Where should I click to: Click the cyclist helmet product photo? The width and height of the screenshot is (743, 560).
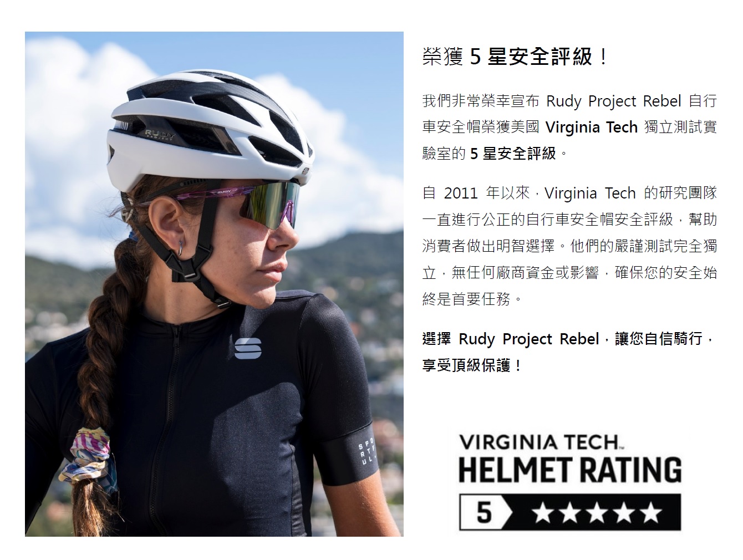tap(214, 284)
